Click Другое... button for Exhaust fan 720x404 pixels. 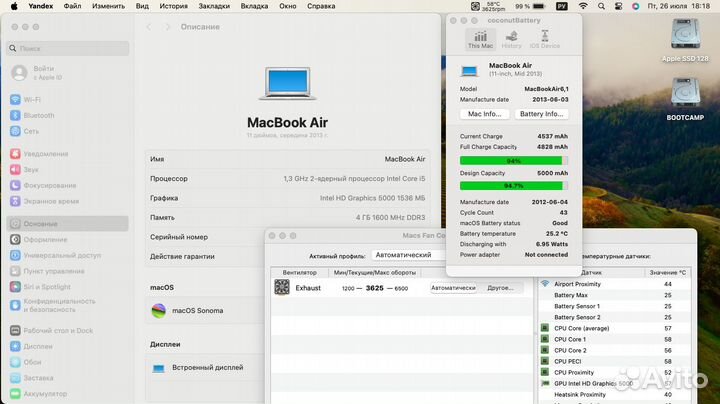click(500, 288)
